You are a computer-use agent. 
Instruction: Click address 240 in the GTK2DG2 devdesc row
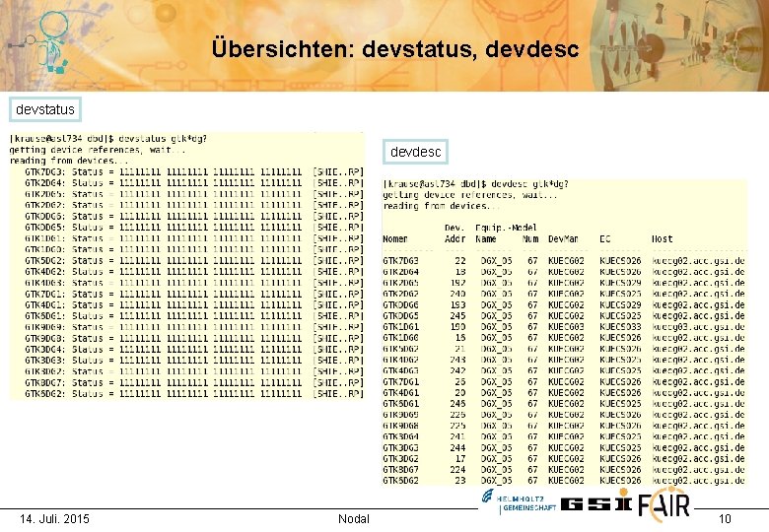point(457,294)
